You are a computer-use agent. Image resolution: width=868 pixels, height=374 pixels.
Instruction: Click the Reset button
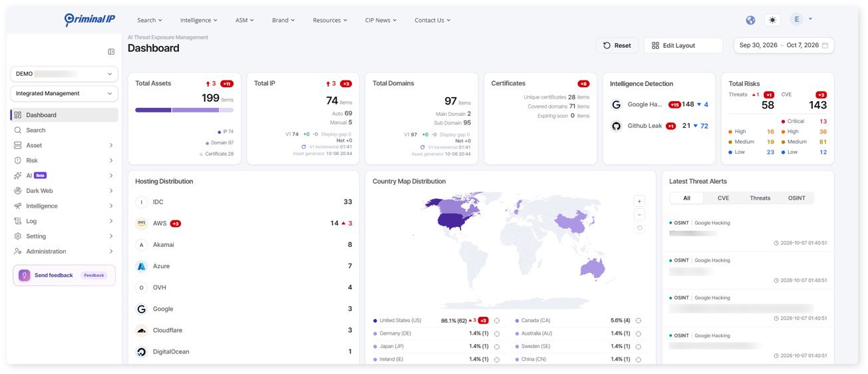[617, 45]
